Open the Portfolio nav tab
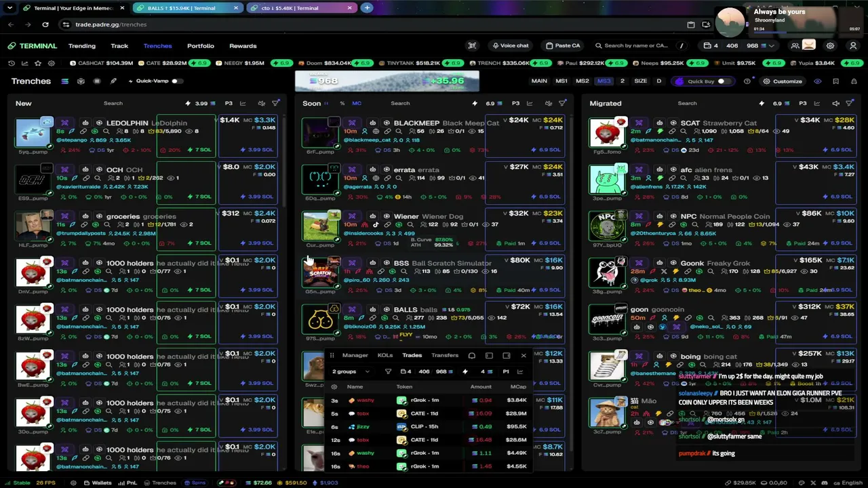This screenshot has height=488, width=868. pyautogui.click(x=201, y=46)
